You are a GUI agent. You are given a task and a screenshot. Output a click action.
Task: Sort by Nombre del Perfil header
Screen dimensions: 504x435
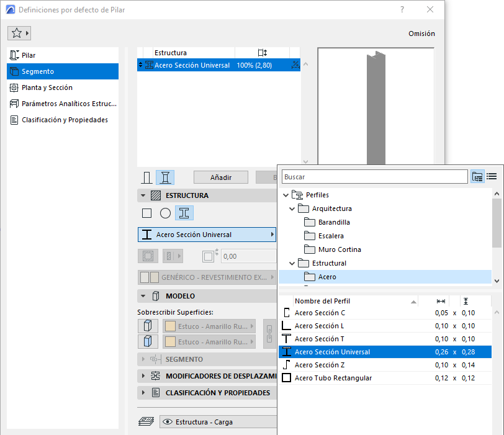click(x=356, y=301)
